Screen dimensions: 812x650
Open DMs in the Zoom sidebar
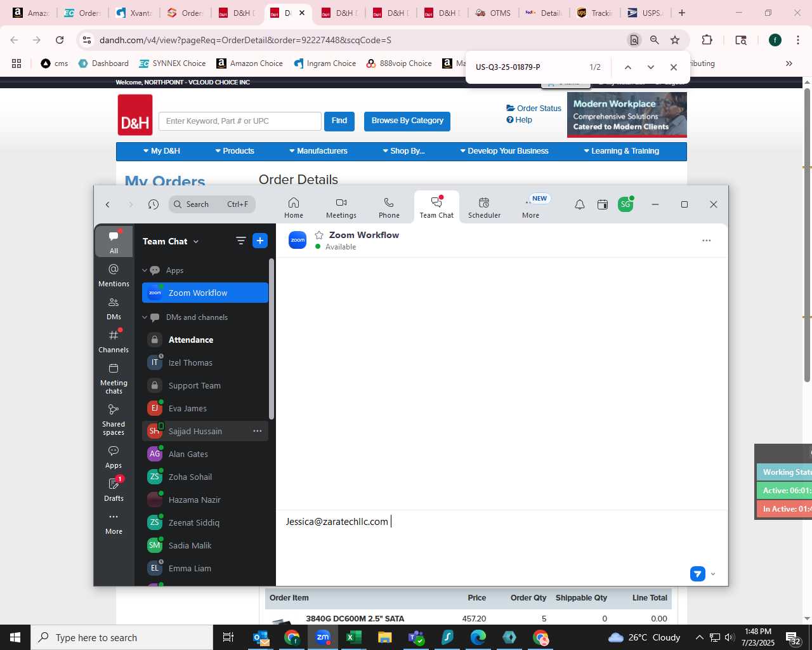coord(114,308)
